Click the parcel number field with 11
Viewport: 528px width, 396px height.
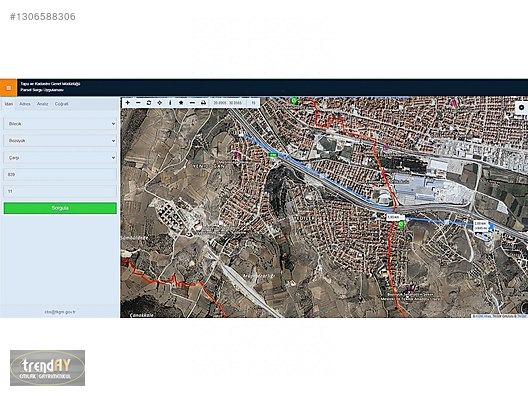(x=60, y=191)
